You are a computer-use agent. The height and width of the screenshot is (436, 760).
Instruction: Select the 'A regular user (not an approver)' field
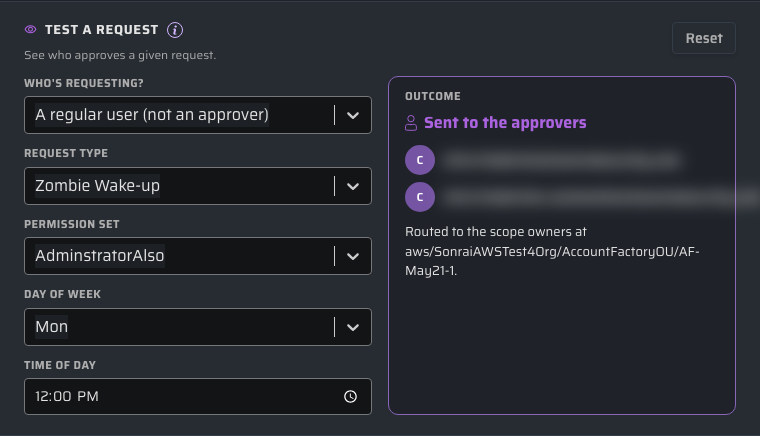pyautogui.click(x=198, y=115)
